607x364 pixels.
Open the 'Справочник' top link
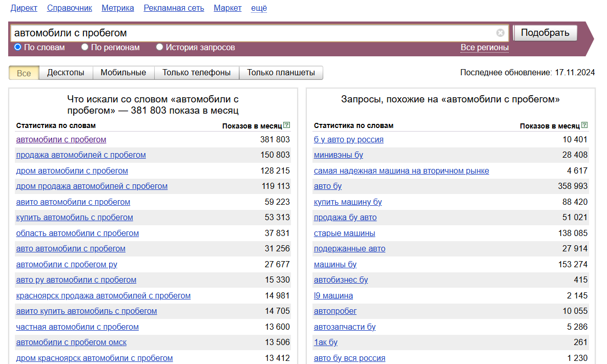tap(70, 8)
